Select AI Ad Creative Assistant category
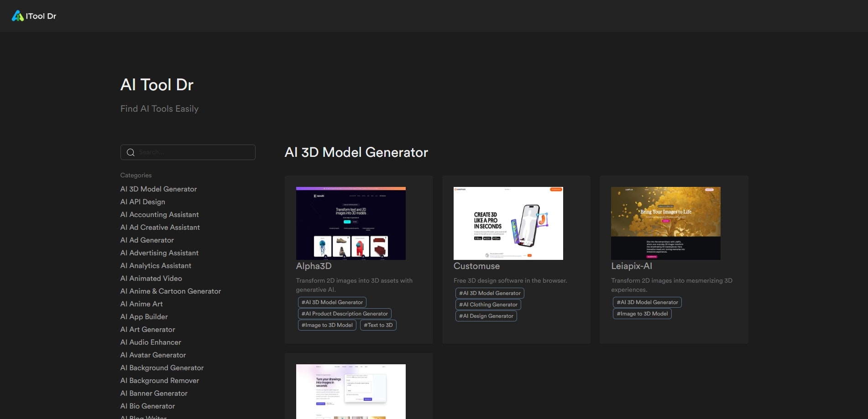Image resolution: width=868 pixels, height=419 pixels. click(x=160, y=227)
